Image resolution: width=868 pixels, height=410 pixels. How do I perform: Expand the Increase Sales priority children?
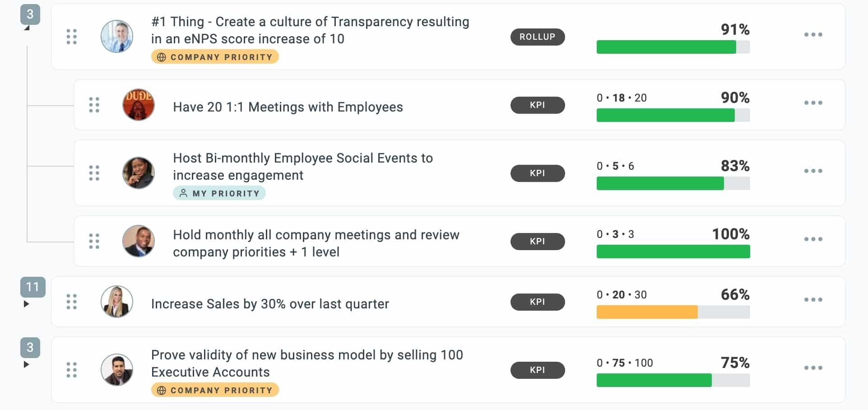[x=26, y=304]
